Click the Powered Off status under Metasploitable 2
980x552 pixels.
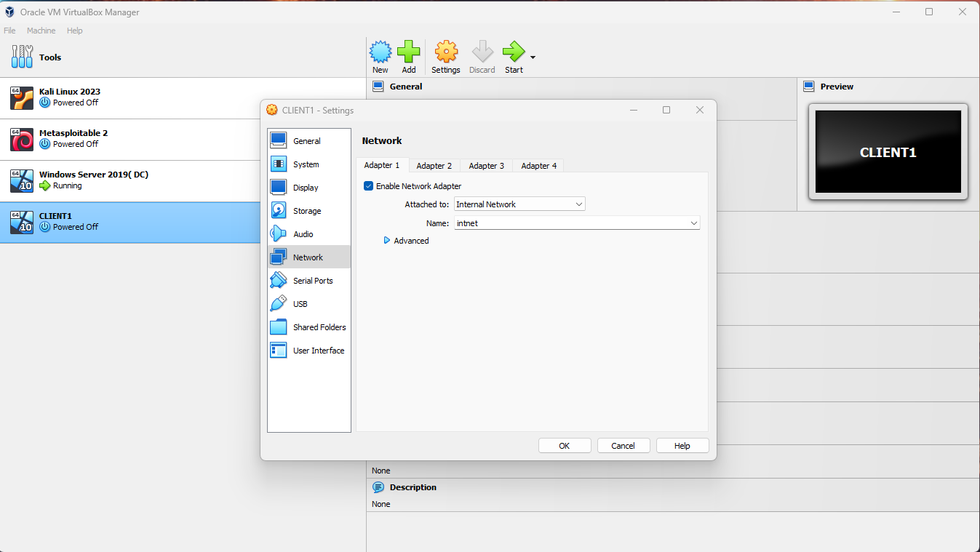76,144
